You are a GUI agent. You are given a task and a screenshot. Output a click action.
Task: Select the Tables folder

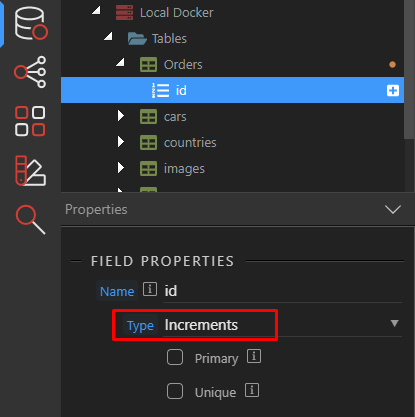[169, 39]
